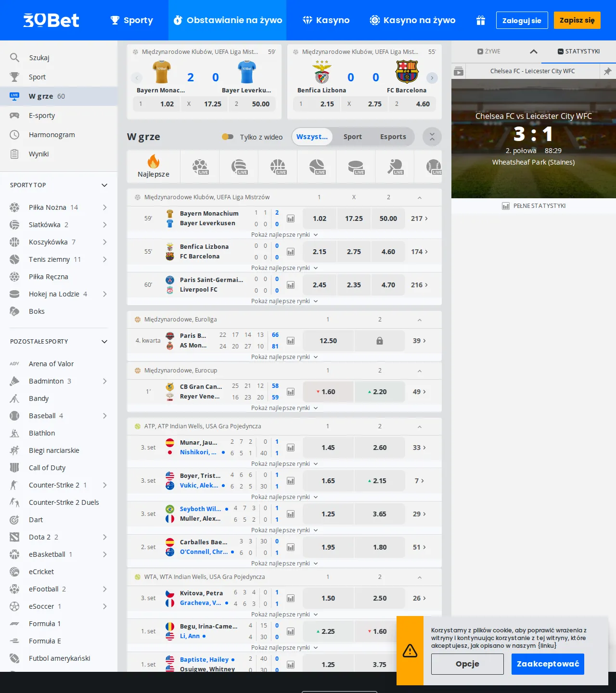The width and height of the screenshot is (616, 693).
Task: Select the Sport filter pill
Action: [x=353, y=137]
